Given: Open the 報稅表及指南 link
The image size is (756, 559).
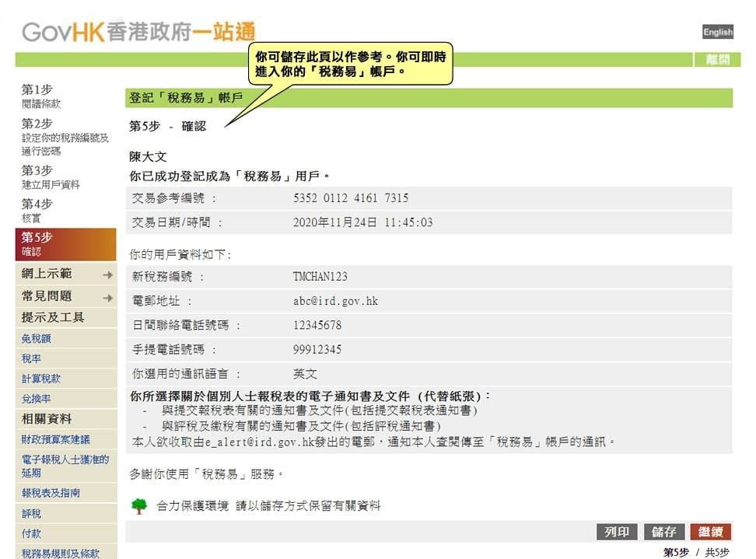Looking at the screenshot, I should 51,493.
